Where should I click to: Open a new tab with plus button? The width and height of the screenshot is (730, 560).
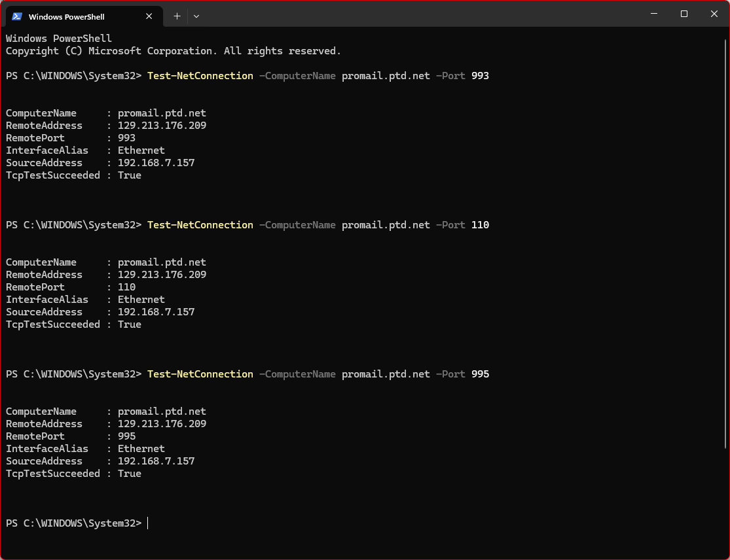(x=177, y=16)
